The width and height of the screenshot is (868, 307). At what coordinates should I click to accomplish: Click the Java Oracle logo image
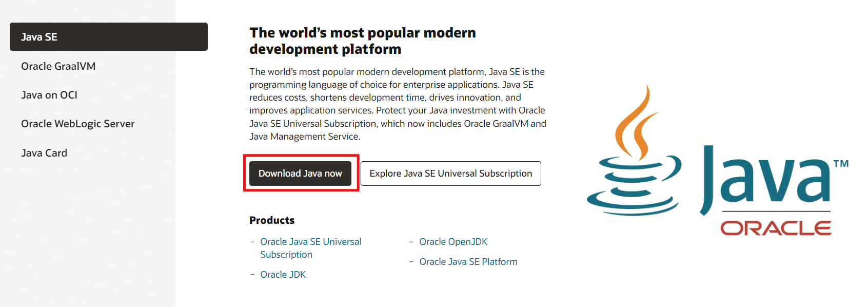coord(717,161)
